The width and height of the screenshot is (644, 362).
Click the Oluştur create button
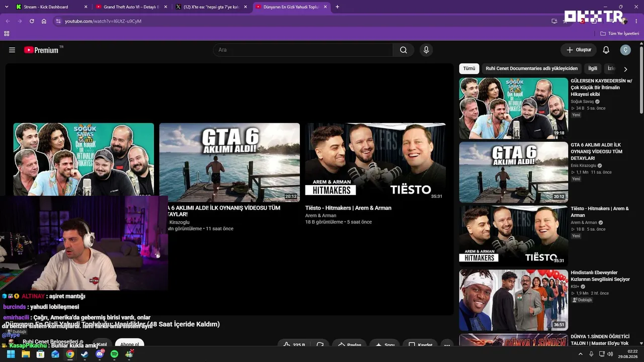tap(579, 50)
